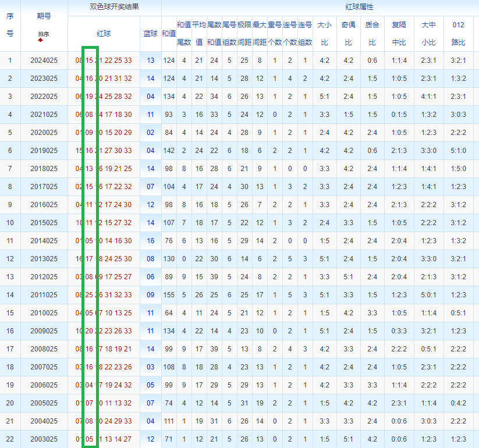Image resolution: width=479 pixels, height=448 pixels.
Task: Click the 大中小比 column header
Action: tap(428, 34)
